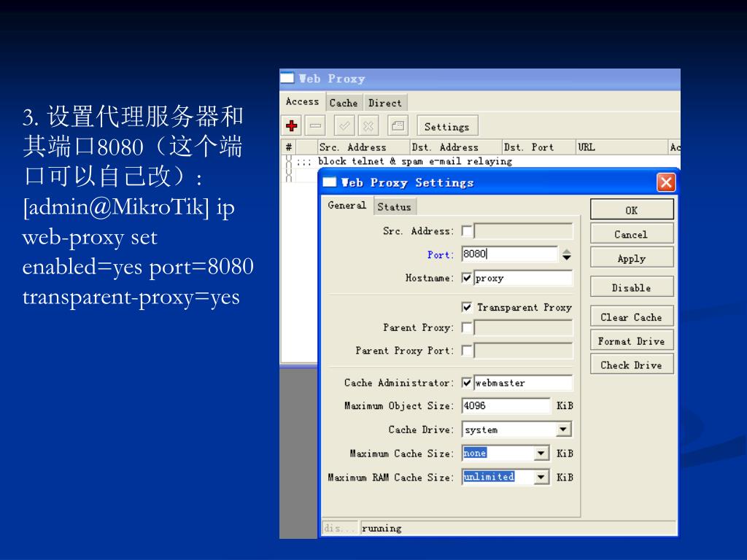Select the Status tab

pyautogui.click(x=394, y=206)
